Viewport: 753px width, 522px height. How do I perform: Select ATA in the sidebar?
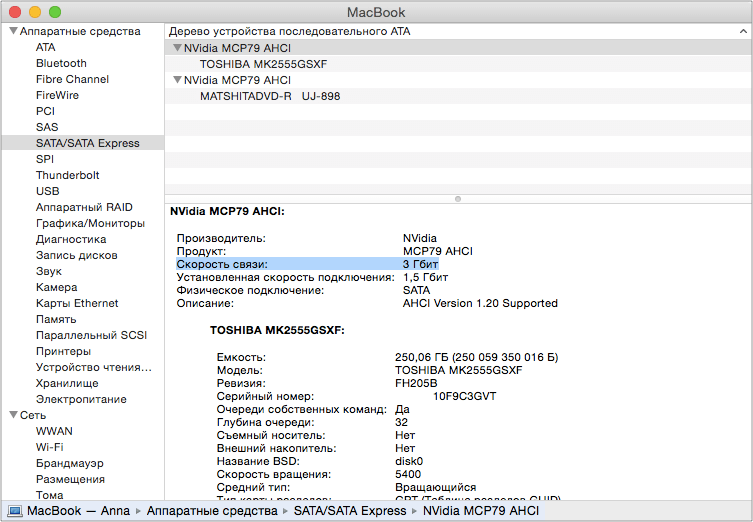(x=46, y=47)
